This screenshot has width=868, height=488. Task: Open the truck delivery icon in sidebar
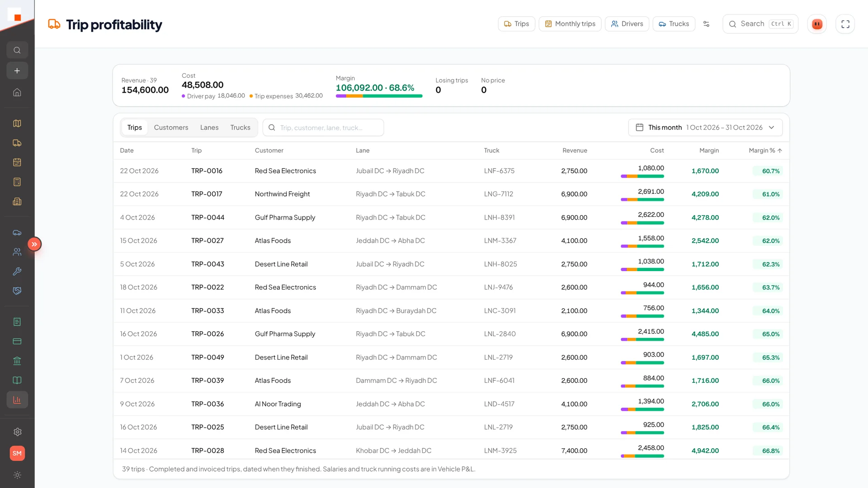(17, 143)
